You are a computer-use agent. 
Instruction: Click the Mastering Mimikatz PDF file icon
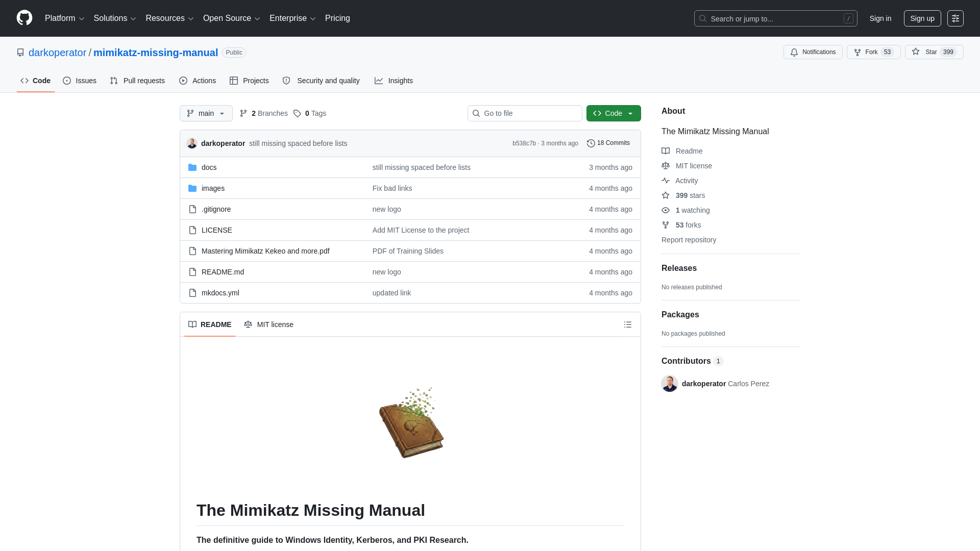192,251
